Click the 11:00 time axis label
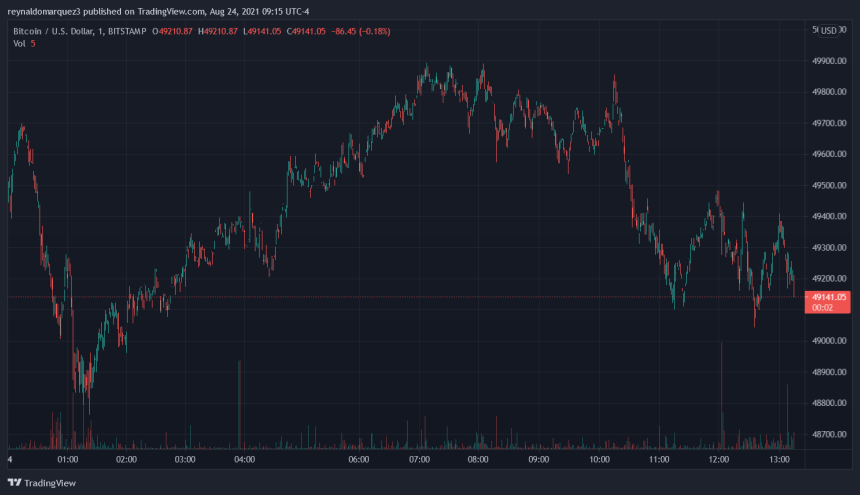The height and width of the screenshot is (495, 860). pos(659,459)
